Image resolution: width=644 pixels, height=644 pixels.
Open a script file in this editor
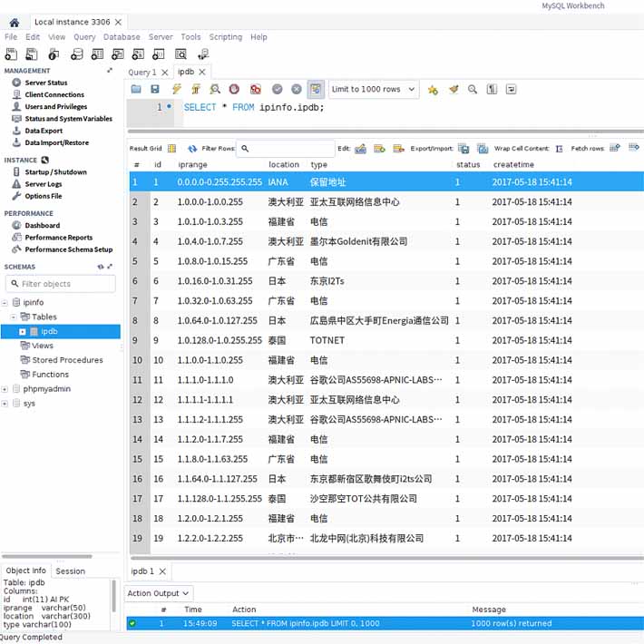[x=136, y=89]
